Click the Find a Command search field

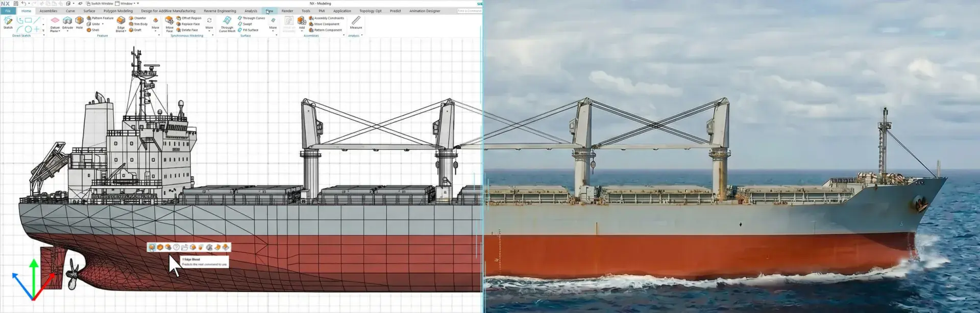pos(469,11)
